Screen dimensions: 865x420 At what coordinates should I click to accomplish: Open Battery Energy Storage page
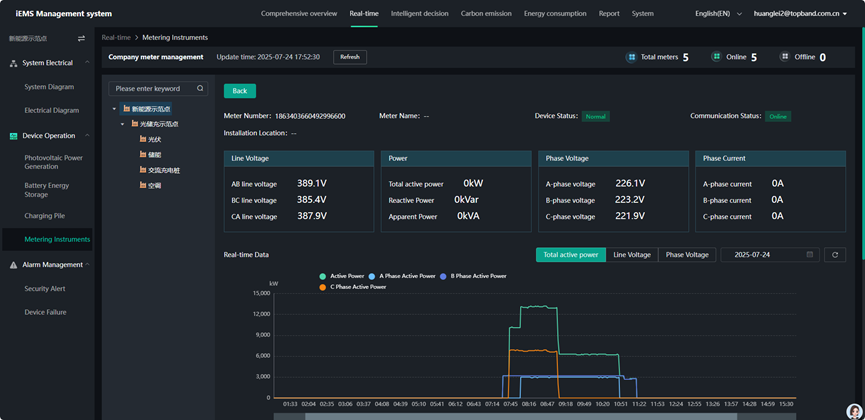tap(47, 190)
